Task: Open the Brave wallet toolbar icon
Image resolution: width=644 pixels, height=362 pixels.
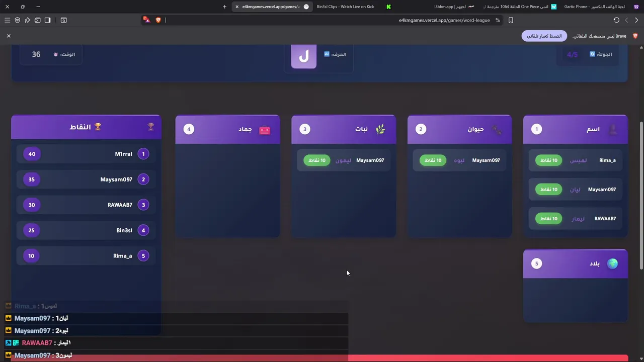Action: (37, 20)
